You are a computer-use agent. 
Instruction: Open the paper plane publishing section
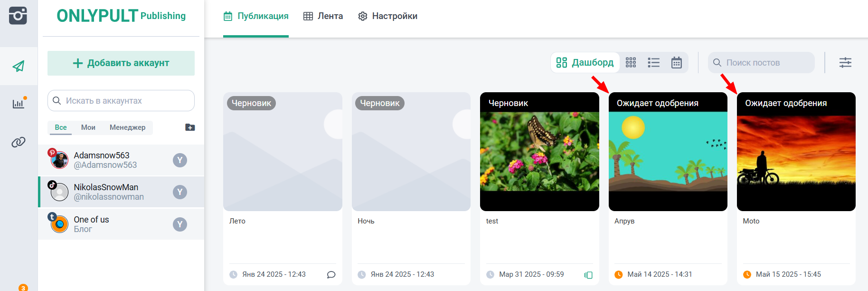(x=19, y=66)
